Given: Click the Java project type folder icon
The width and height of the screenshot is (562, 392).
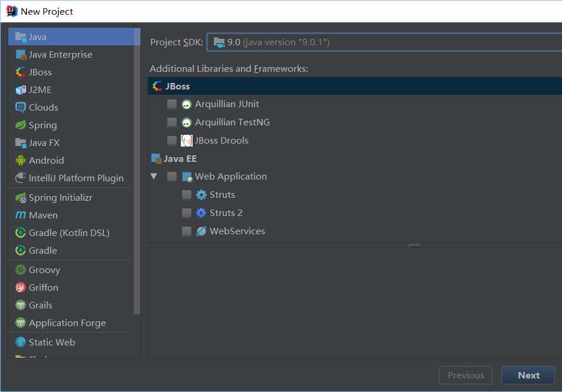Looking at the screenshot, I should pyautogui.click(x=21, y=37).
